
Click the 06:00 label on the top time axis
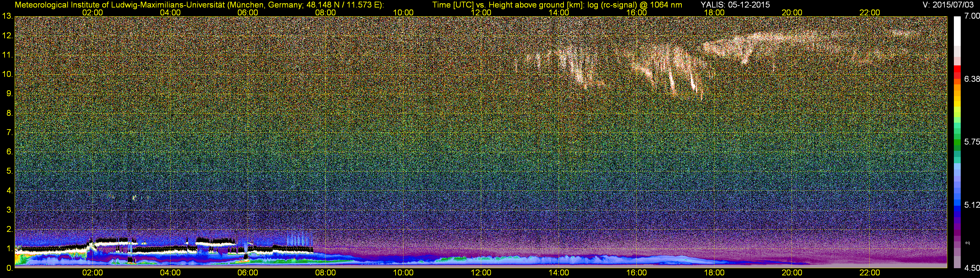[x=248, y=12]
